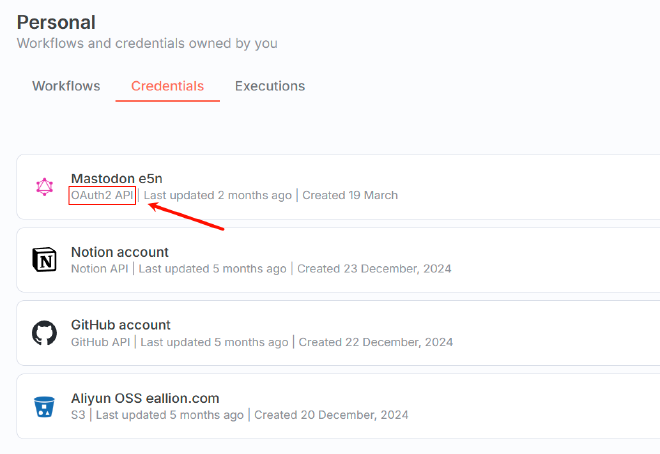Select the Credentials tab
The width and height of the screenshot is (660, 454).
[x=168, y=86]
